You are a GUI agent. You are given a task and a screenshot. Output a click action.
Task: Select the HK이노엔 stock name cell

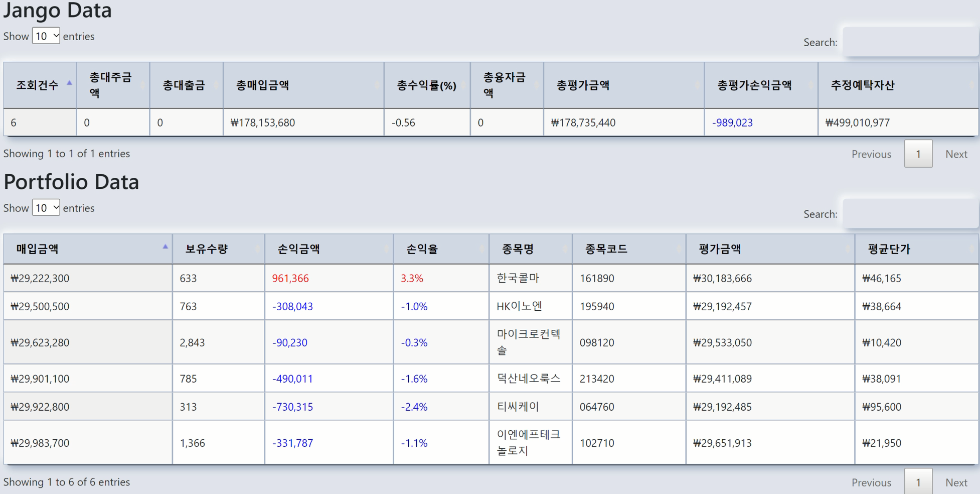[x=531, y=306]
